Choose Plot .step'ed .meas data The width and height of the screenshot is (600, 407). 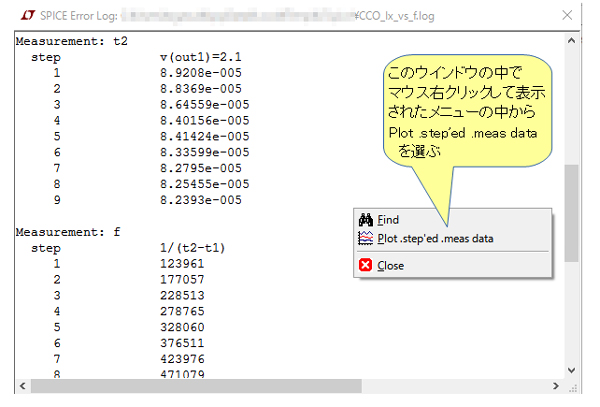(435, 238)
